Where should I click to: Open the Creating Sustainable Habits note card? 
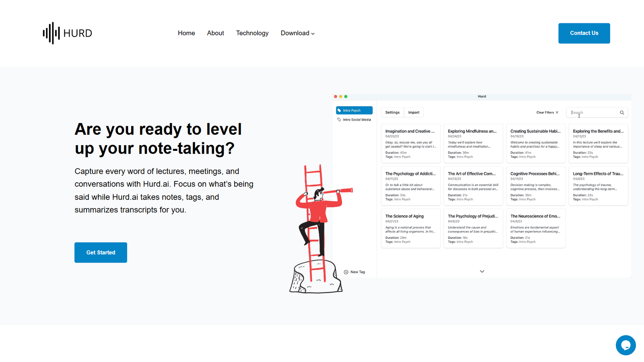pos(536,143)
